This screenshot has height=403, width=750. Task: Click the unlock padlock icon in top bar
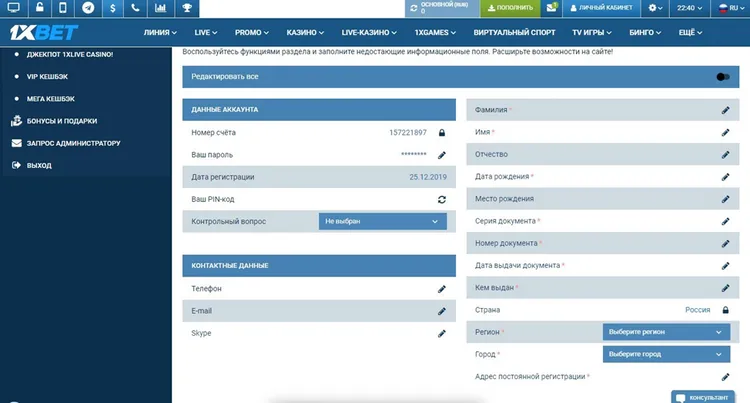click(x=40, y=8)
